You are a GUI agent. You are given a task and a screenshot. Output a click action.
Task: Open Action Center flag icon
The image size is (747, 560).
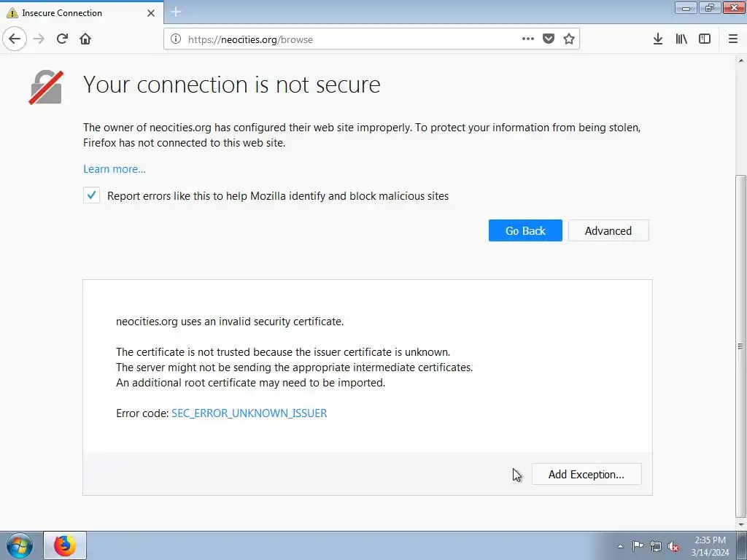pyautogui.click(x=638, y=546)
